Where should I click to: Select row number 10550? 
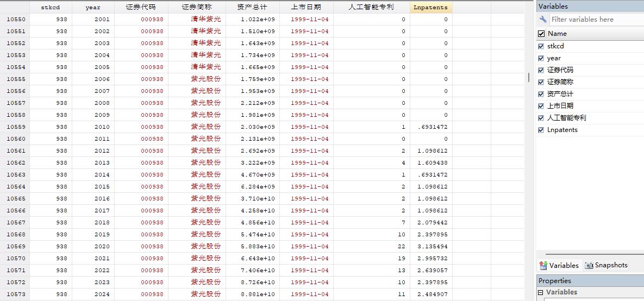click(15, 20)
